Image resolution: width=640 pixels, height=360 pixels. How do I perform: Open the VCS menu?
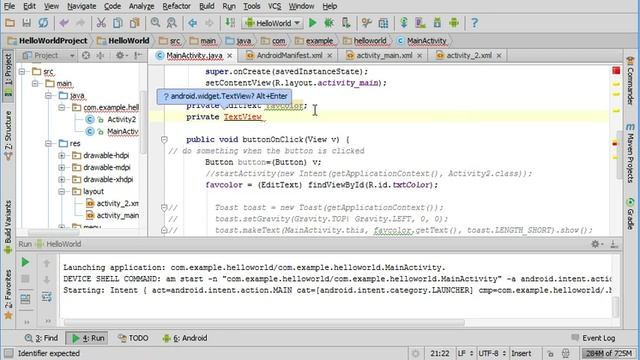274,6
